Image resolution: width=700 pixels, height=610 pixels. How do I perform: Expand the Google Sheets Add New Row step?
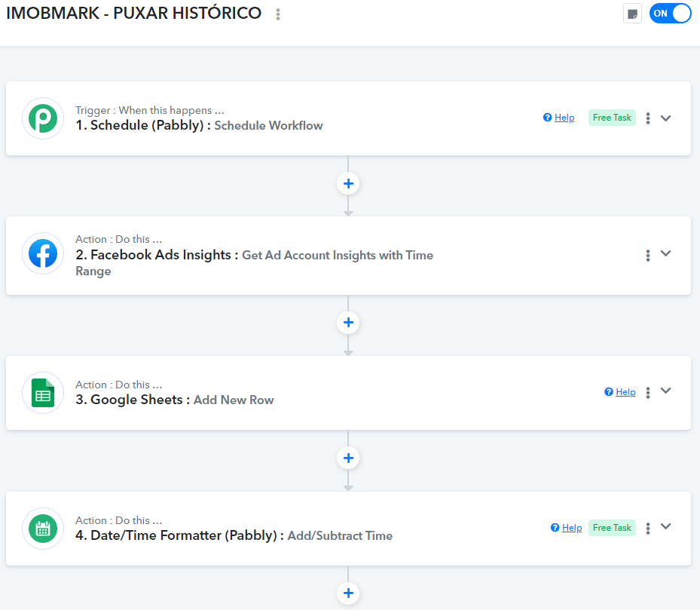click(665, 391)
